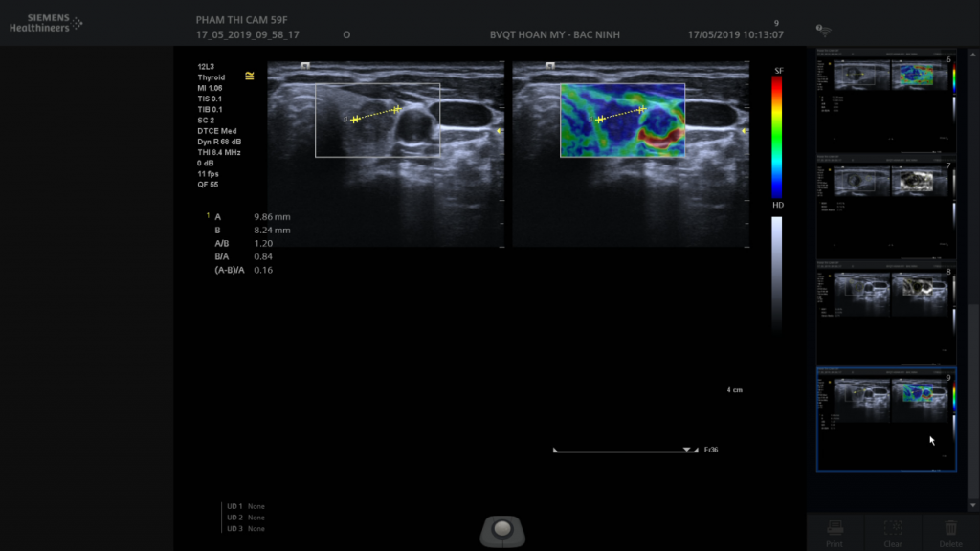Click the left caliper cross on B-mode image
Image resolution: width=980 pixels, height=551 pixels.
(355, 120)
